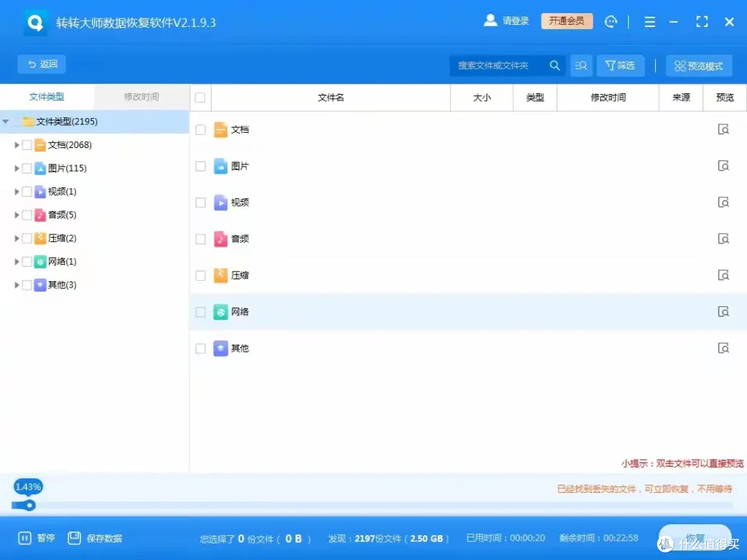Click the 压缩 folder icon in file list
The image size is (747, 560).
pos(220,275)
